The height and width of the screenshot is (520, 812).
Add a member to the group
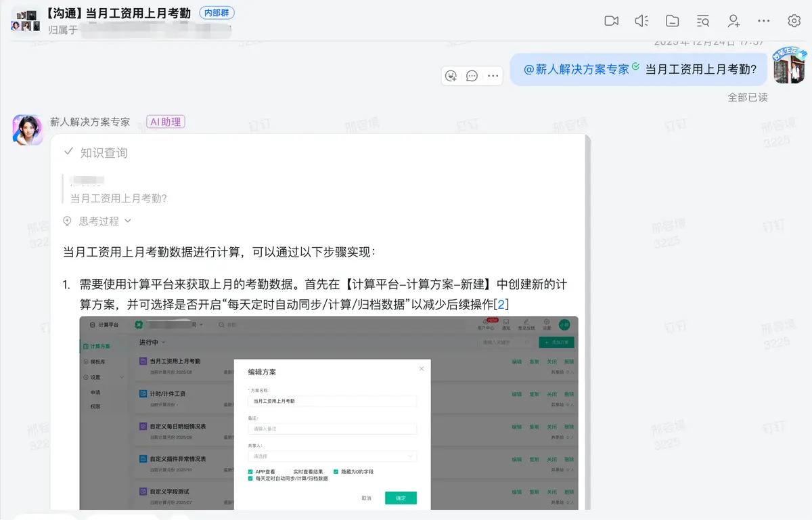(734, 21)
